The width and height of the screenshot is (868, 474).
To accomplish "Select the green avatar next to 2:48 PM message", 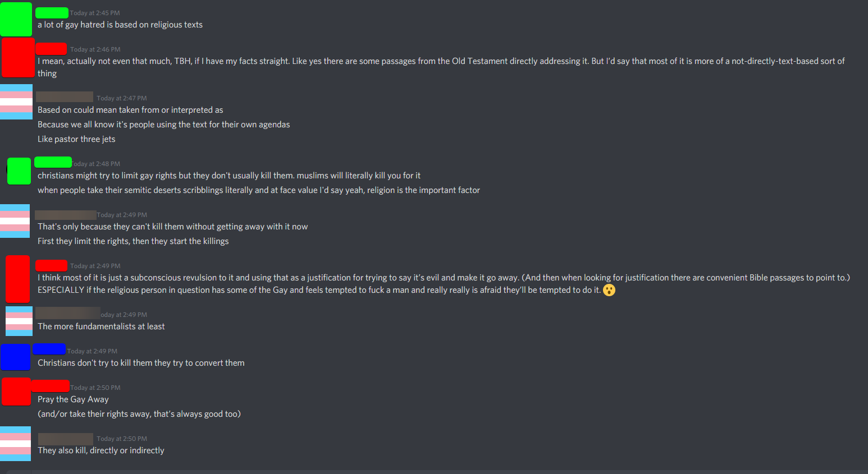I will pos(19,171).
